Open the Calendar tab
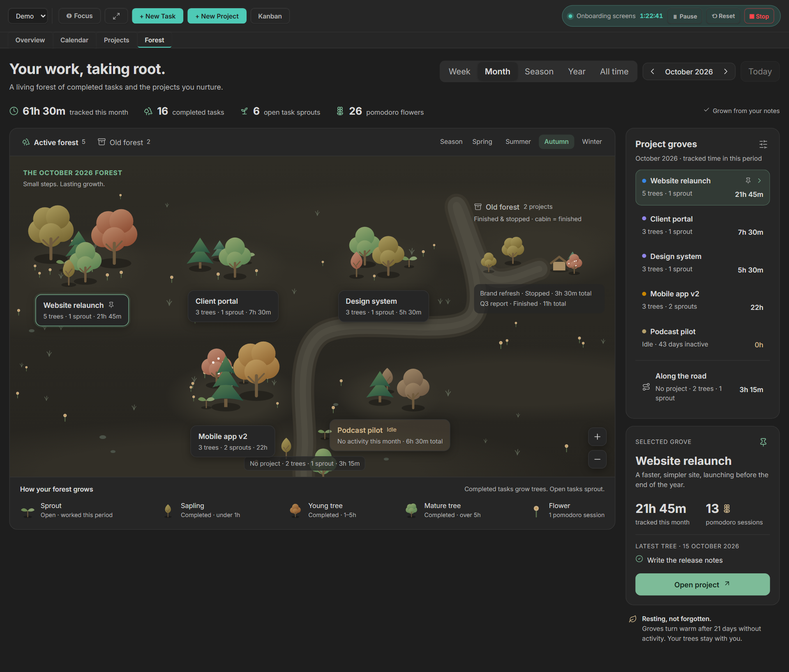This screenshot has width=789, height=672. (x=74, y=40)
